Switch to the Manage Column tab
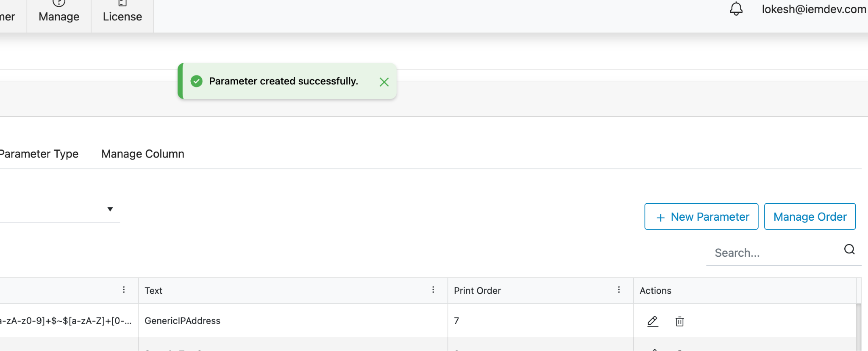Viewport: 868px width, 351px height. click(x=143, y=154)
